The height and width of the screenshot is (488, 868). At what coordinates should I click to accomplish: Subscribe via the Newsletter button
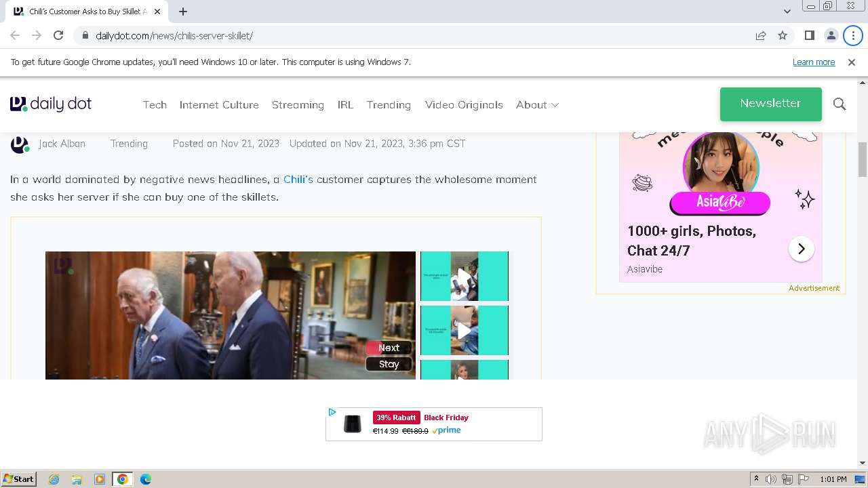770,104
